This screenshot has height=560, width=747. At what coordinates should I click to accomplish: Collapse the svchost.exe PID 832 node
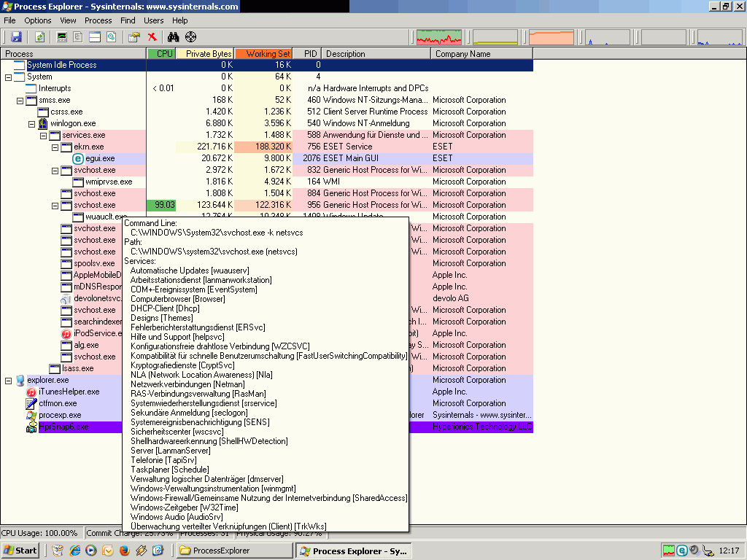point(55,171)
